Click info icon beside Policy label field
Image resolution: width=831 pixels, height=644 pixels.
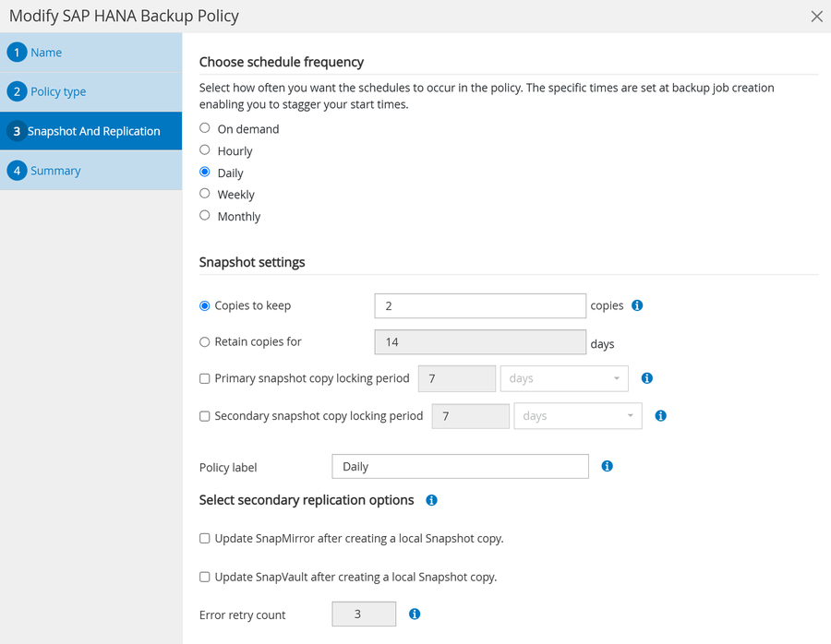click(x=608, y=466)
